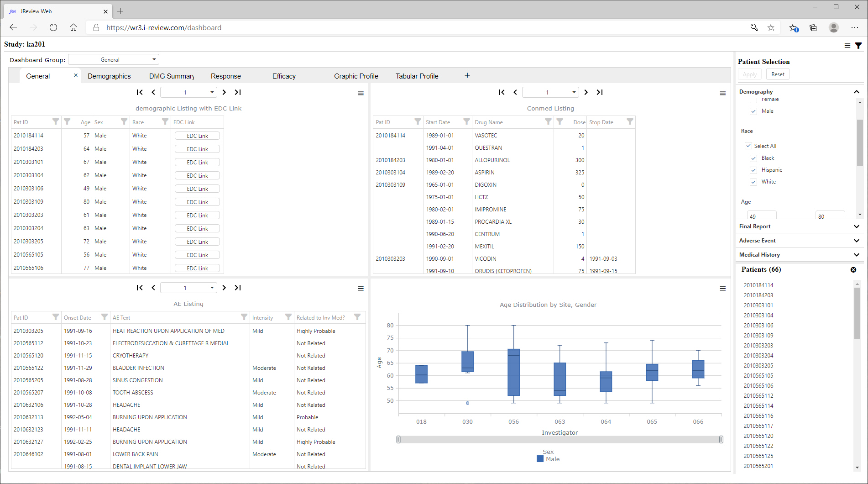Screen dimensions: 868x484
Task: Click the Reset button in Patient Selection
Action: point(778,74)
